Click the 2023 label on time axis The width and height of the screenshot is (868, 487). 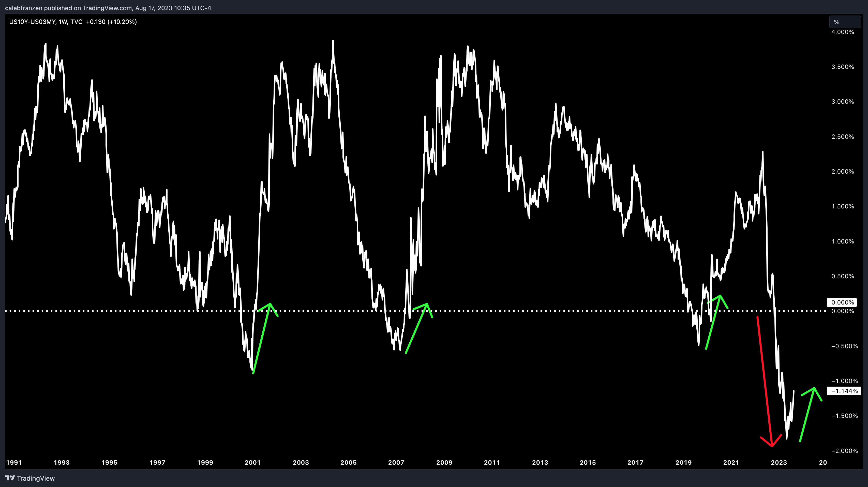click(x=779, y=462)
